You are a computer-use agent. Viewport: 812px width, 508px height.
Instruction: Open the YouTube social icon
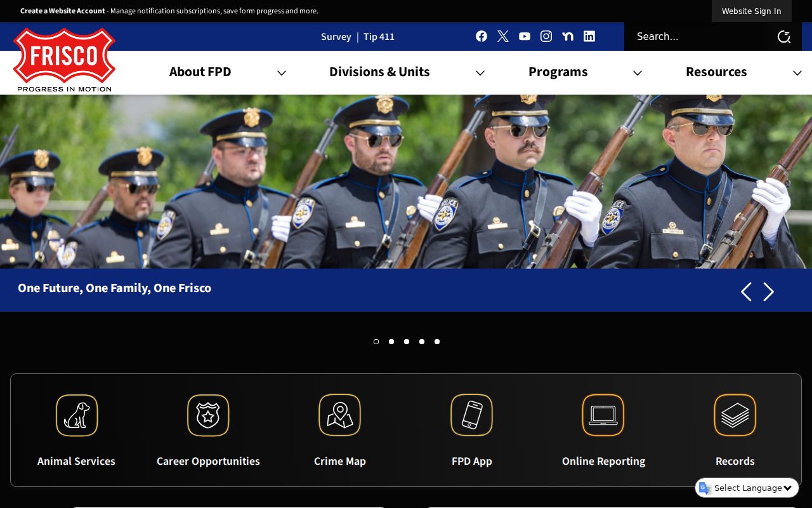pos(525,36)
